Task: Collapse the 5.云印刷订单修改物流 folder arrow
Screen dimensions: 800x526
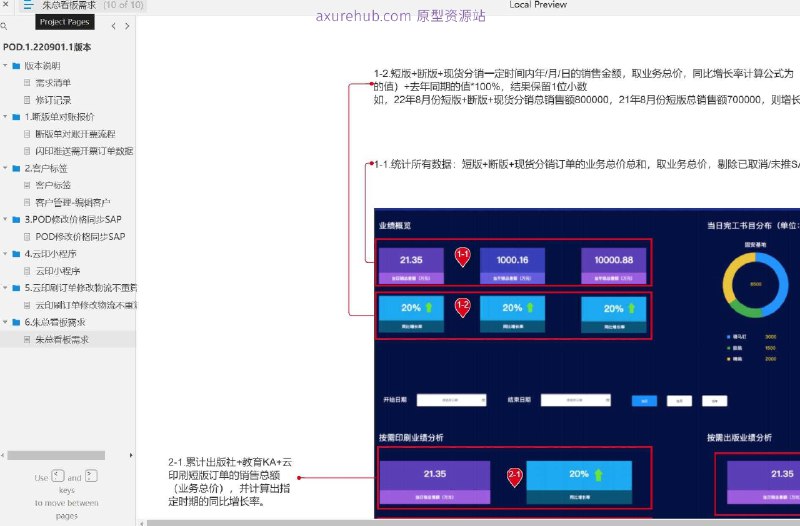Action: (5, 288)
